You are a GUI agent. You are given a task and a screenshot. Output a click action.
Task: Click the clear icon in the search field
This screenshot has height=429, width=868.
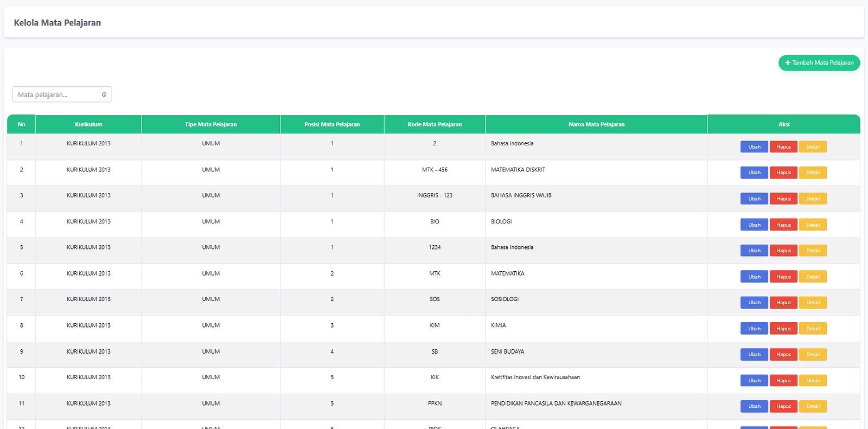pyautogui.click(x=104, y=94)
